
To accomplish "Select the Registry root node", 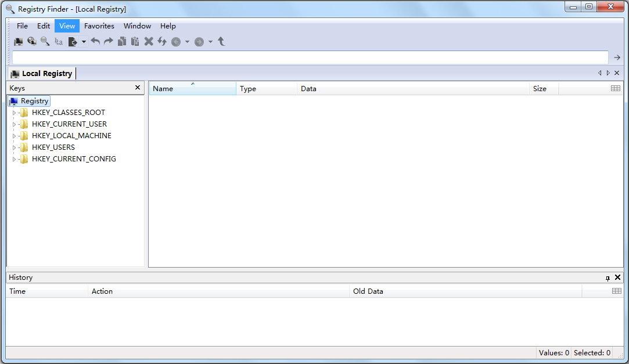I will [29, 101].
